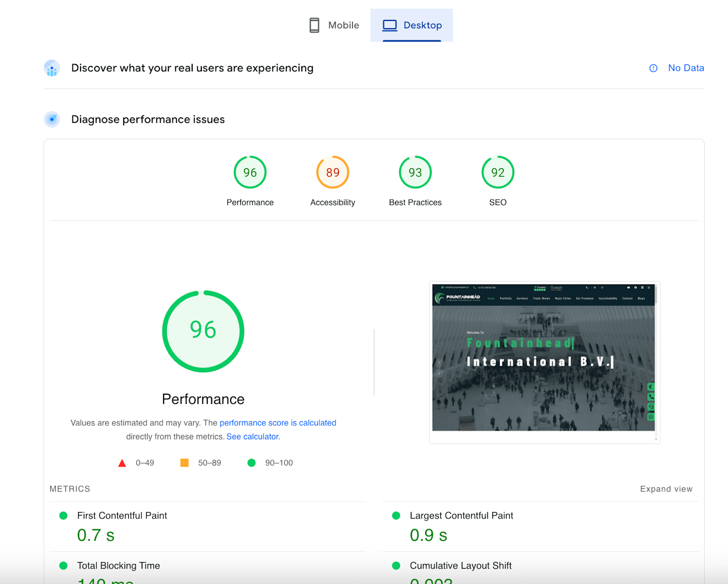The height and width of the screenshot is (584, 728).
Task: Click Total Blocking Time green status dot
Action: pyautogui.click(x=63, y=566)
